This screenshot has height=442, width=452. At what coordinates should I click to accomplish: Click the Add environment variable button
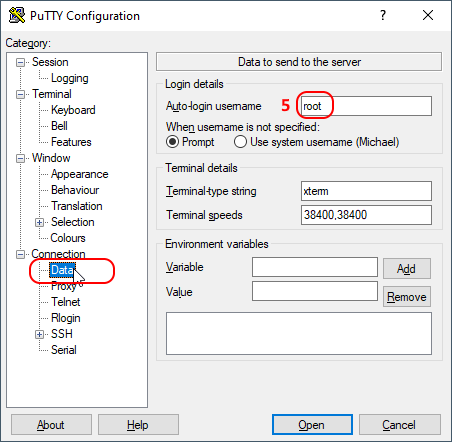pyautogui.click(x=407, y=269)
